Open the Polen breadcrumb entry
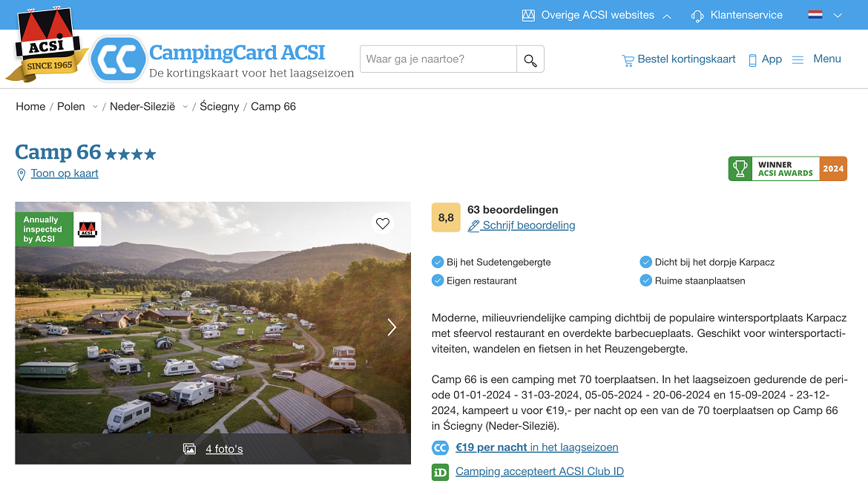The height and width of the screenshot is (495, 868). tap(70, 106)
